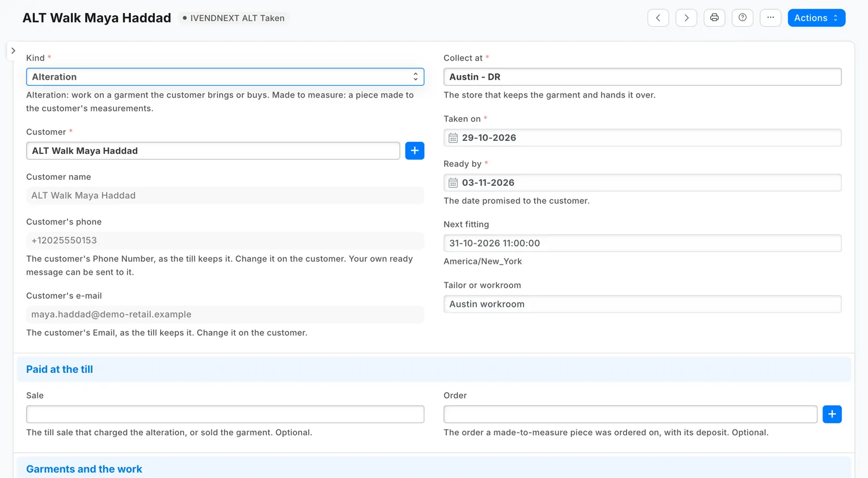Screen dimensions: 868x478
Task: Click the Tailor or workroom field
Action: tap(642, 304)
